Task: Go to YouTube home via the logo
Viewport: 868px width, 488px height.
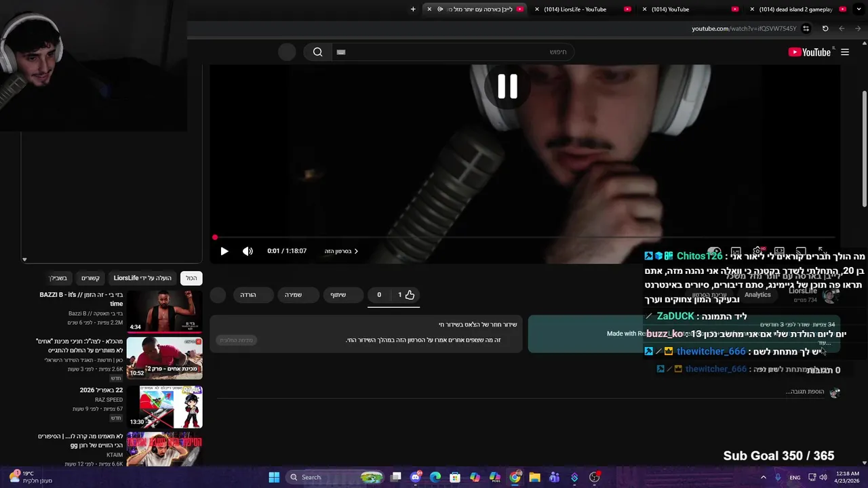Action: (809, 52)
